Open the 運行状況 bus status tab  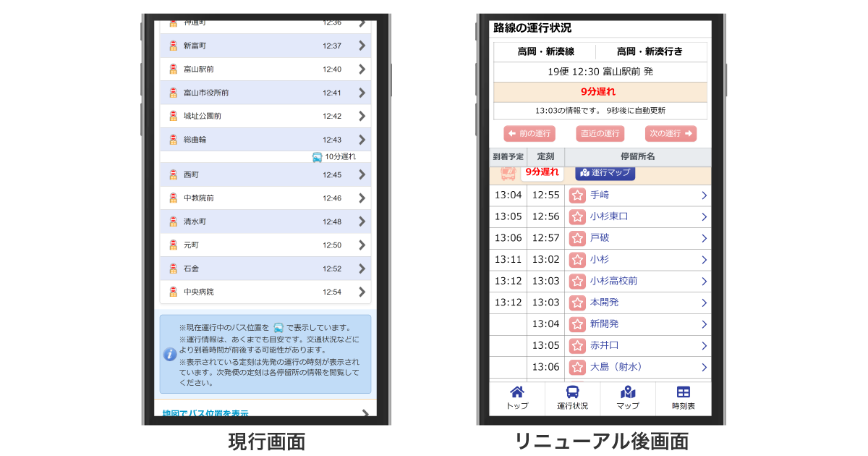572,398
